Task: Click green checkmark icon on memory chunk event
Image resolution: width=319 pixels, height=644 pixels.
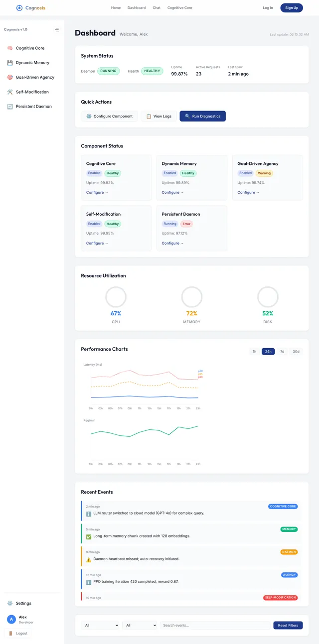Action: point(89,536)
